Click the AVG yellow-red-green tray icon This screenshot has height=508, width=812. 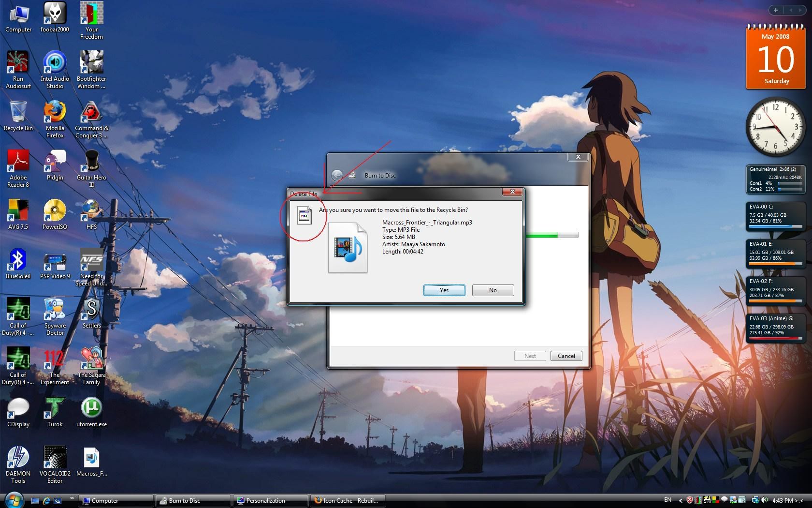click(716, 500)
